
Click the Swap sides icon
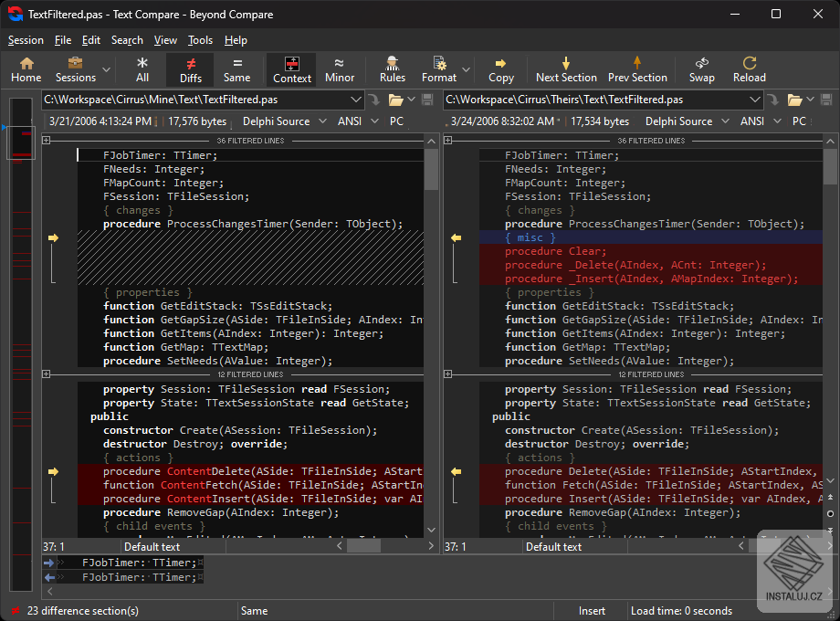pyautogui.click(x=701, y=69)
